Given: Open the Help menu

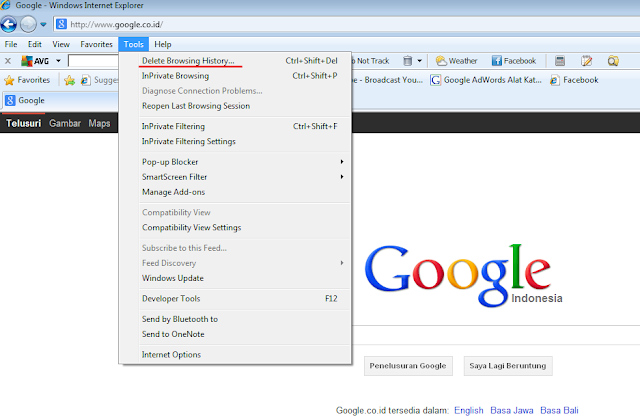Looking at the screenshot, I should (162, 44).
